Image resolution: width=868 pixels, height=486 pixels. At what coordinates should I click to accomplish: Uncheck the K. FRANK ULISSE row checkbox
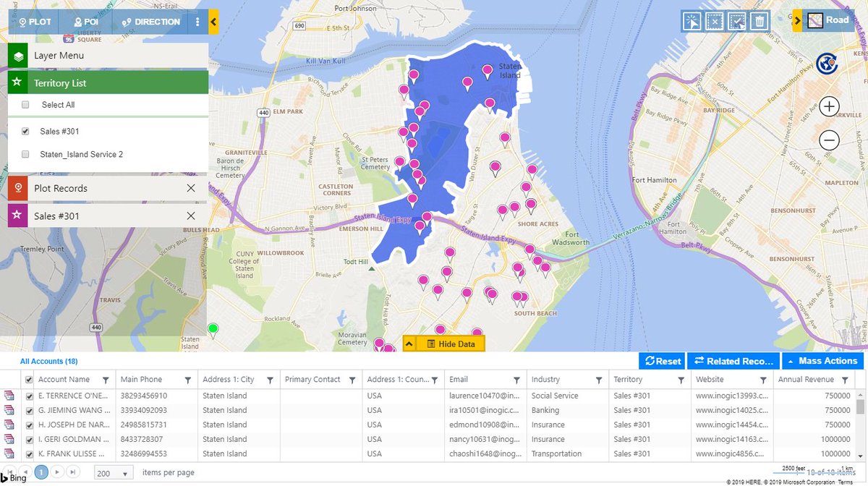[x=29, y=454]
